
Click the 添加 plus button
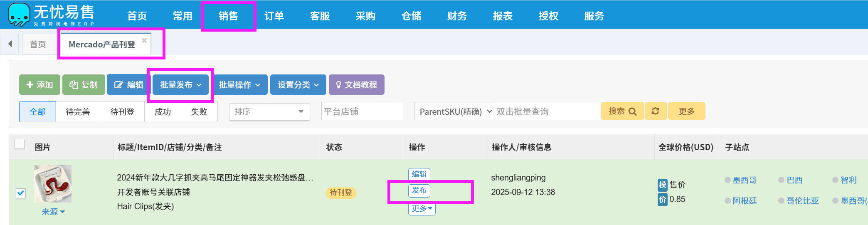pyautogui.click(x=39, y=85)
